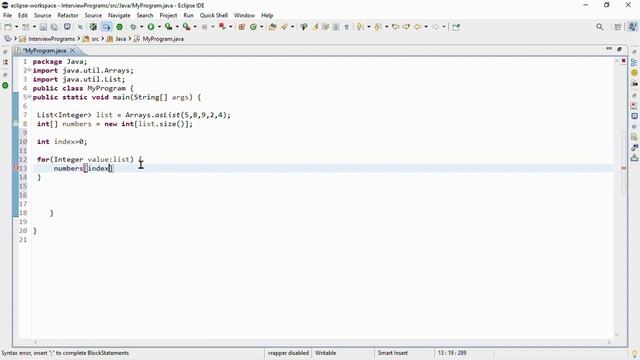Select the MyProgram.java editor tab

pyautogui.click(x=44, y=51)
